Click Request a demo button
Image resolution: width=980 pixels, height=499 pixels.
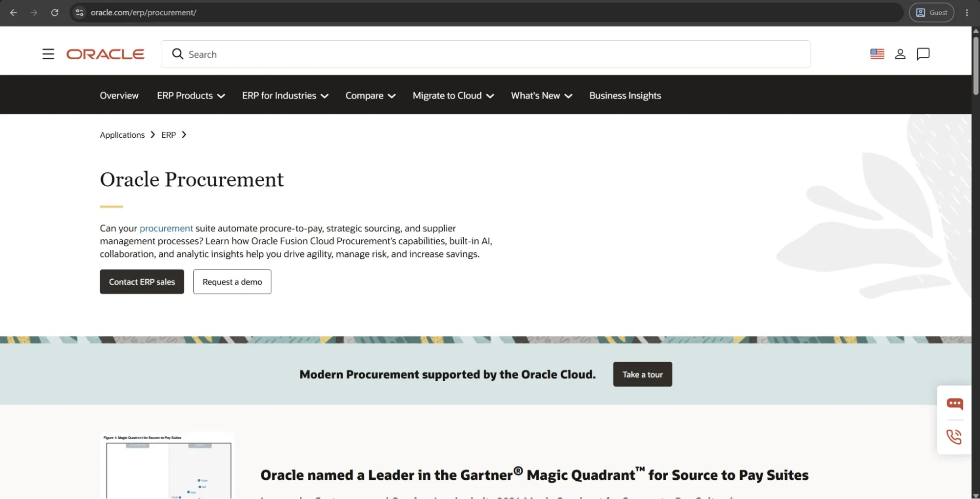tap(232, 282)
